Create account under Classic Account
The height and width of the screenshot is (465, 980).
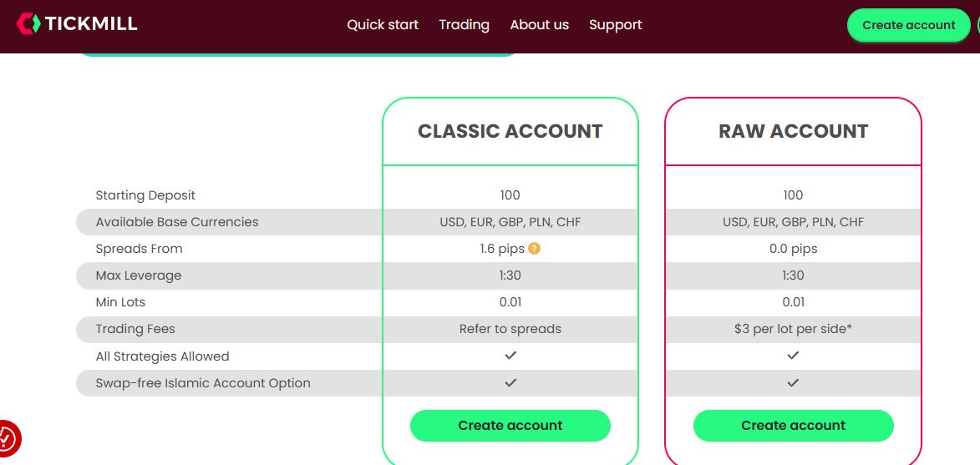[510, 426]
